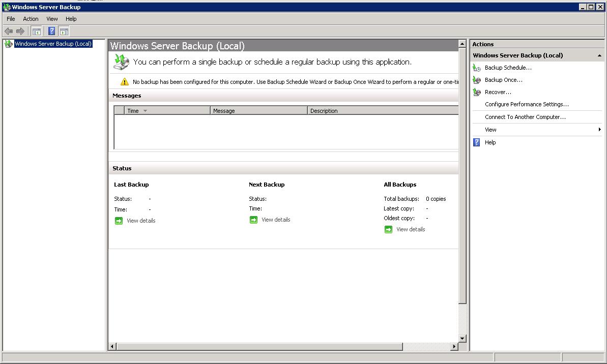View details of All Backups
The image size is (607, 364).
[x=410, y=229]
